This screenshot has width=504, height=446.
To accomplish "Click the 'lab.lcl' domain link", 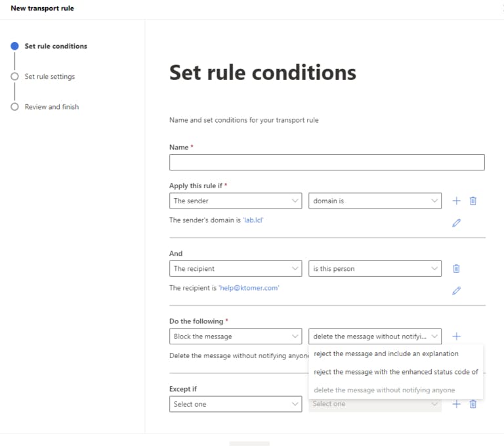I will (253, 220).
